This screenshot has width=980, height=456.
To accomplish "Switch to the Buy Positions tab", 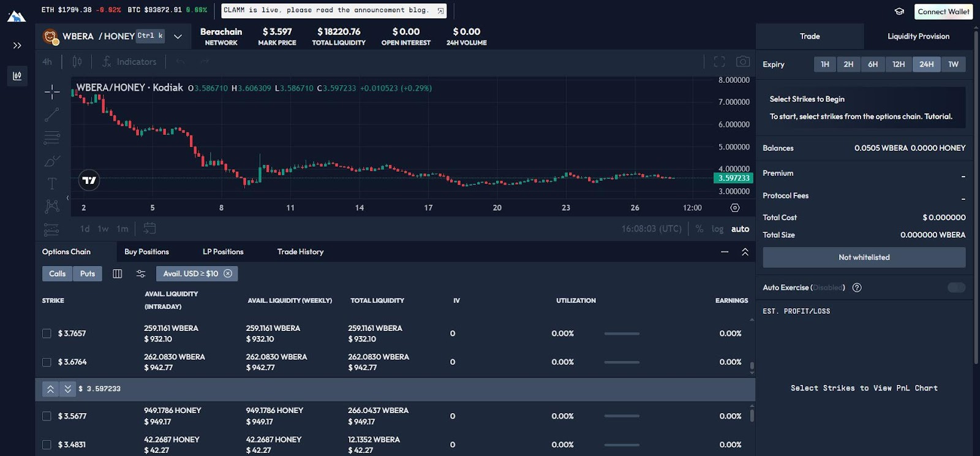I will click(x=146, y=252).
